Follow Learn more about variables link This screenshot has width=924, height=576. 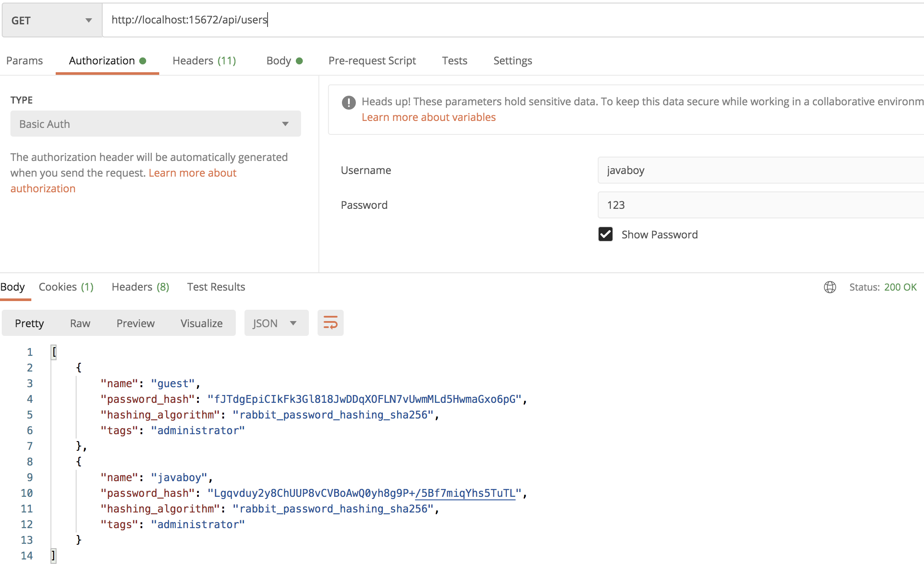(429, 117)
